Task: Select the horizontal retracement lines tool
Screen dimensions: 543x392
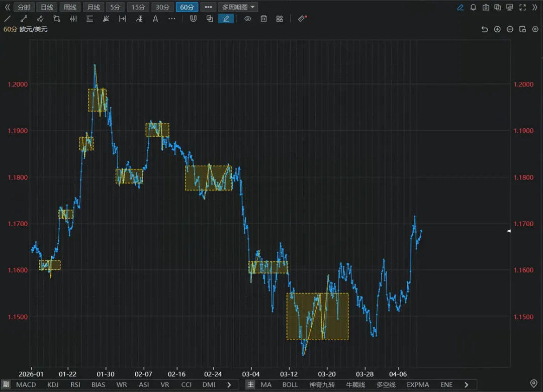Action: [89, 19]
